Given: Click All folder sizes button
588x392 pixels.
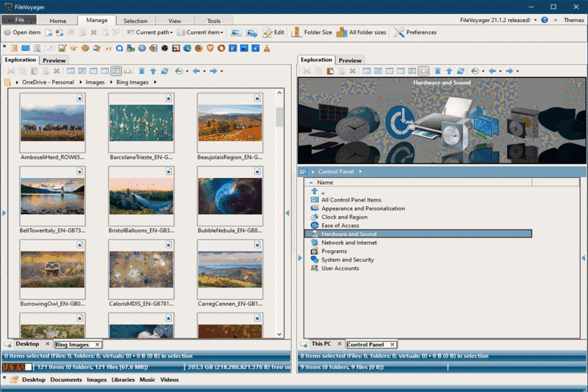Looking at the screenshot, I should (362, 32).
